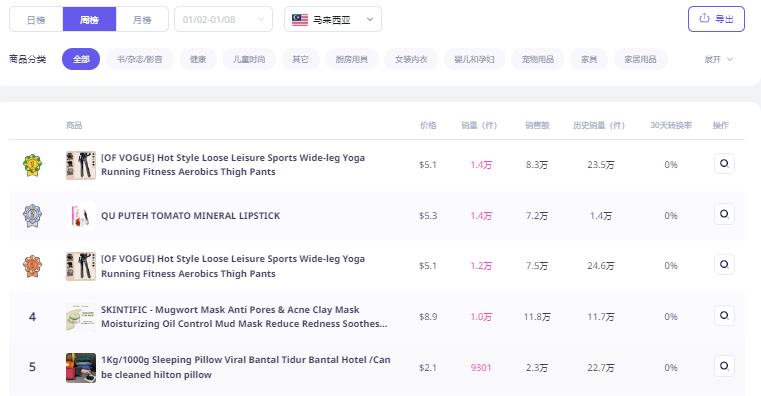761x396 pixels.
Task: Open thumbnail of gold-ranked yoga pants product
Action: click(x=81, y=165)
